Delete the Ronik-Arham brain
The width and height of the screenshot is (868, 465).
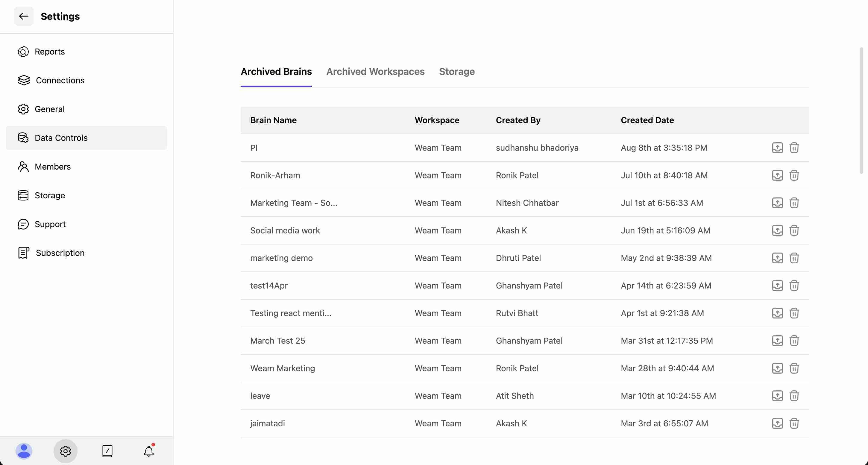click(x=794, y=175)
